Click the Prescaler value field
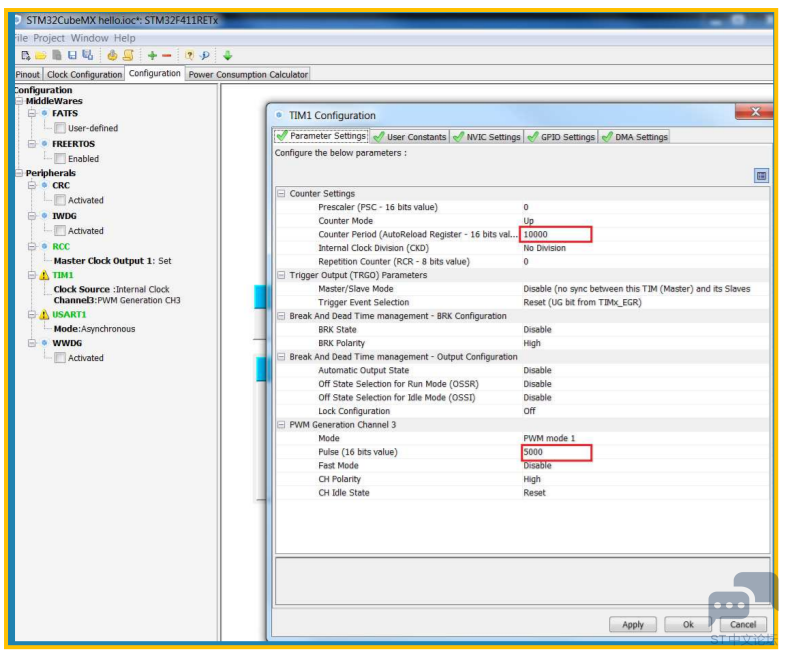This screenshot has width=787, height=655. (645, 207)
